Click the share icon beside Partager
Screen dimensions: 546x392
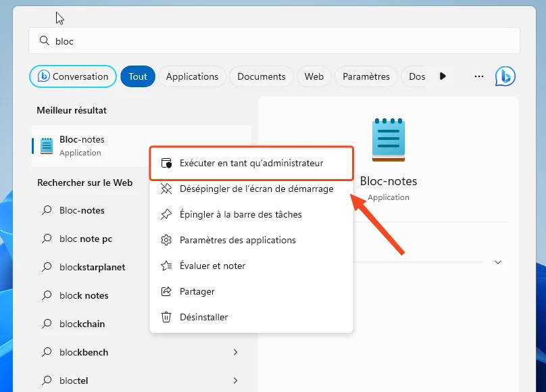click(165, 291)
